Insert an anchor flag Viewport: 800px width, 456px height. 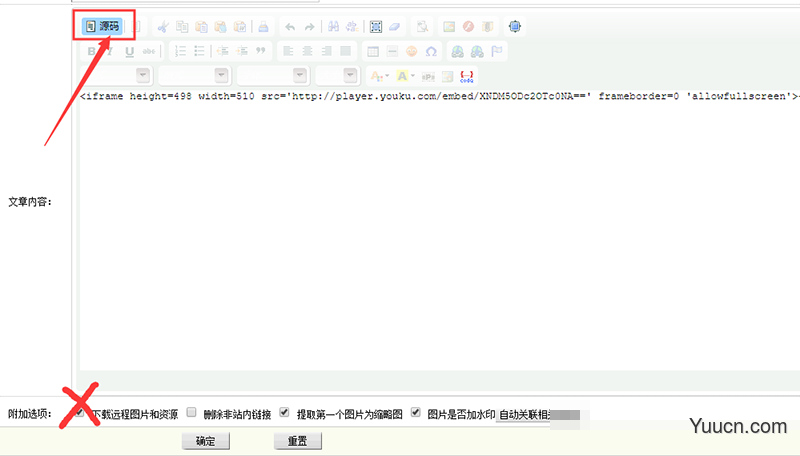[x=496, y=51]
